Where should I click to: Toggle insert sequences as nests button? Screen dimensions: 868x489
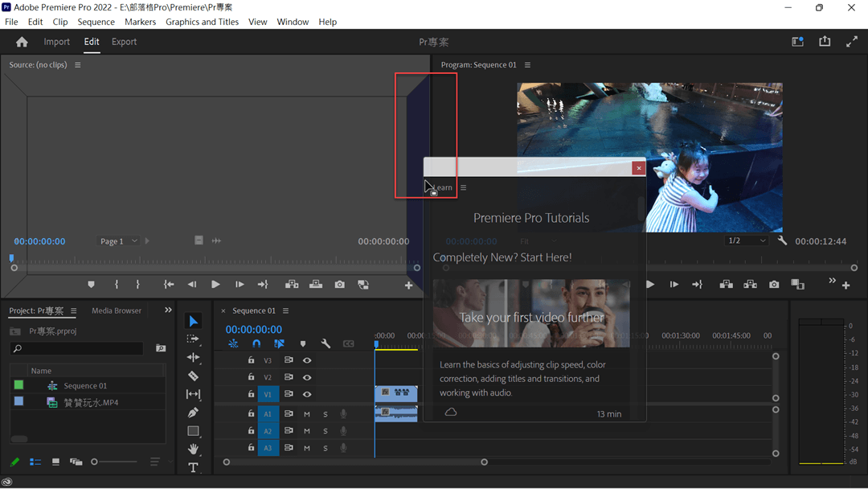(x=233, y=344)
